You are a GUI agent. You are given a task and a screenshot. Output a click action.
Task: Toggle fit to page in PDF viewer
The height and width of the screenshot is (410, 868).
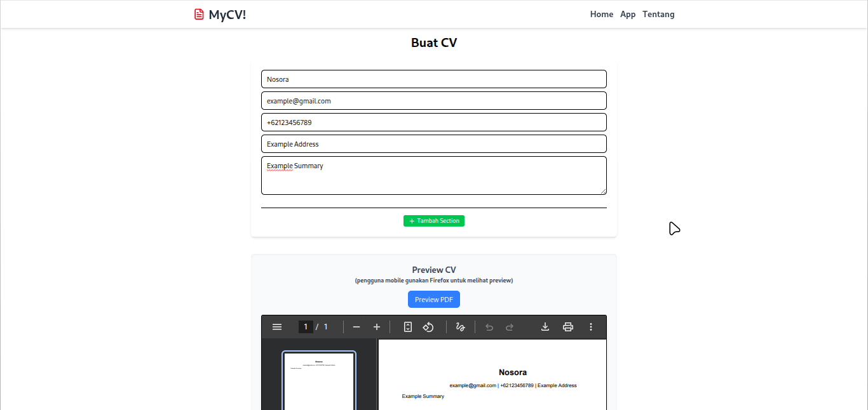[408, 327]
